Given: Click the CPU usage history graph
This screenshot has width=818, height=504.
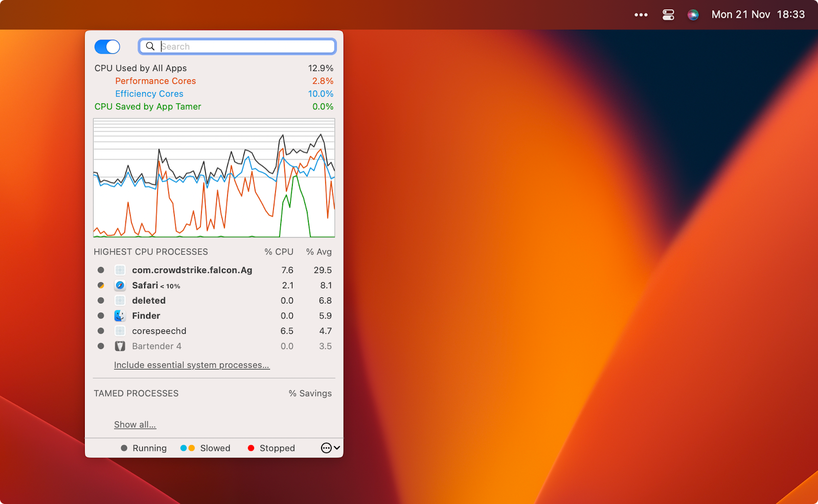Looking at the screenshot, I should coord(214,178).
